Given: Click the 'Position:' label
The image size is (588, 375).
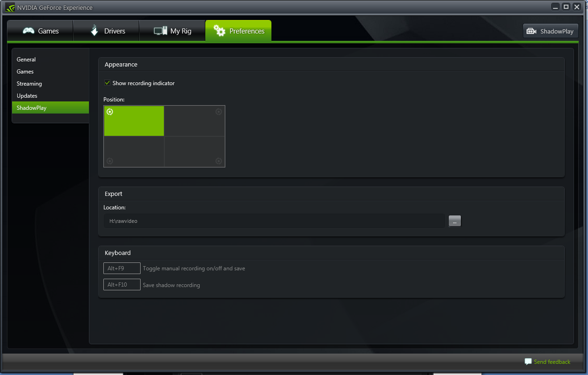Looking at the screenshot, I should point(114,100).
